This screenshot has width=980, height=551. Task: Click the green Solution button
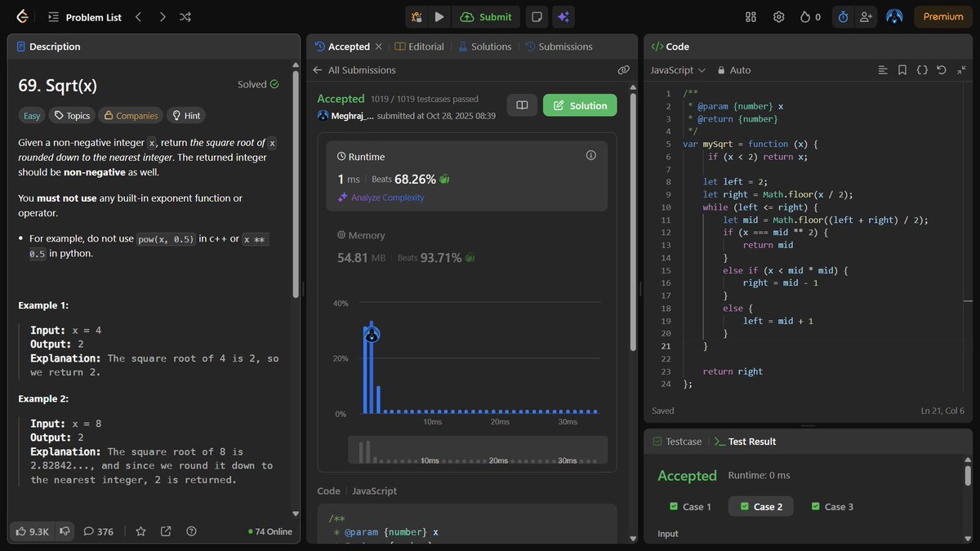pyautogui.click(x=580, y=105)
